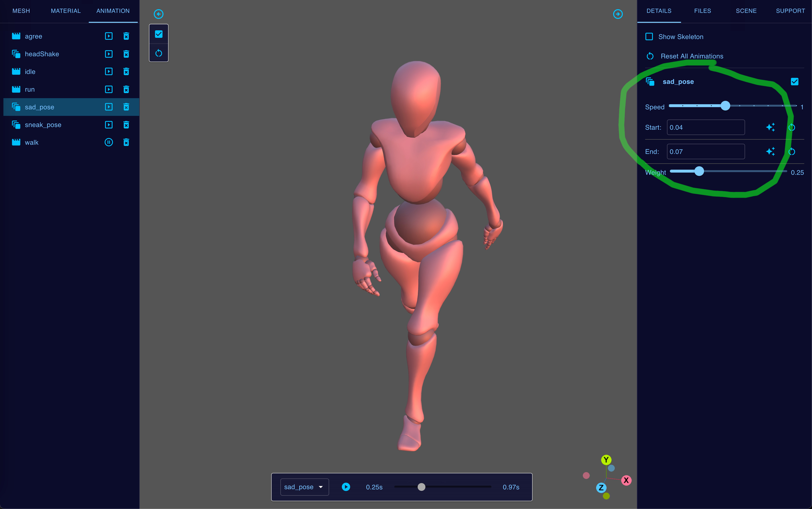Select the sneak_pose animation row
812x509 pixels.
(71, 125)
